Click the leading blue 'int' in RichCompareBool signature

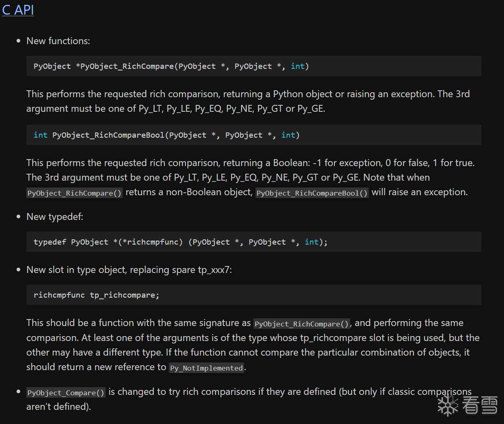click(x=40, y=135)
